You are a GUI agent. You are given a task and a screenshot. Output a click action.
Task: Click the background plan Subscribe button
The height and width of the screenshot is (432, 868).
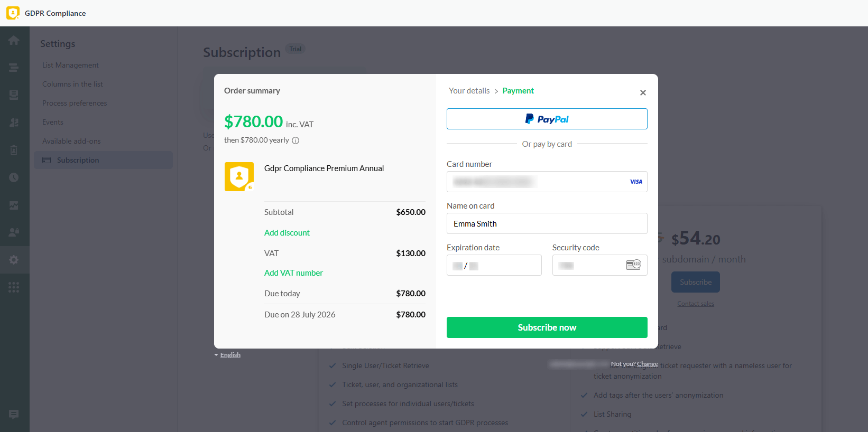point(696,282)
